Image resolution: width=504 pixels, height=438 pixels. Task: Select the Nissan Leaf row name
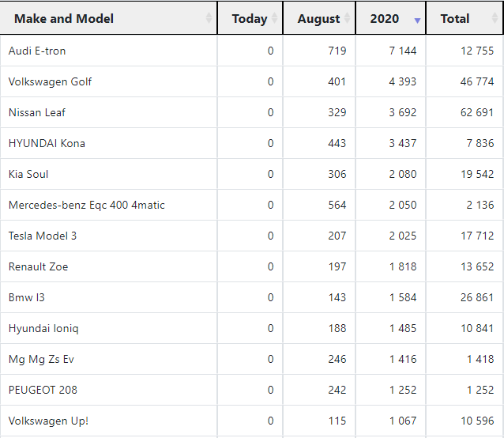(x=37, y=112)
